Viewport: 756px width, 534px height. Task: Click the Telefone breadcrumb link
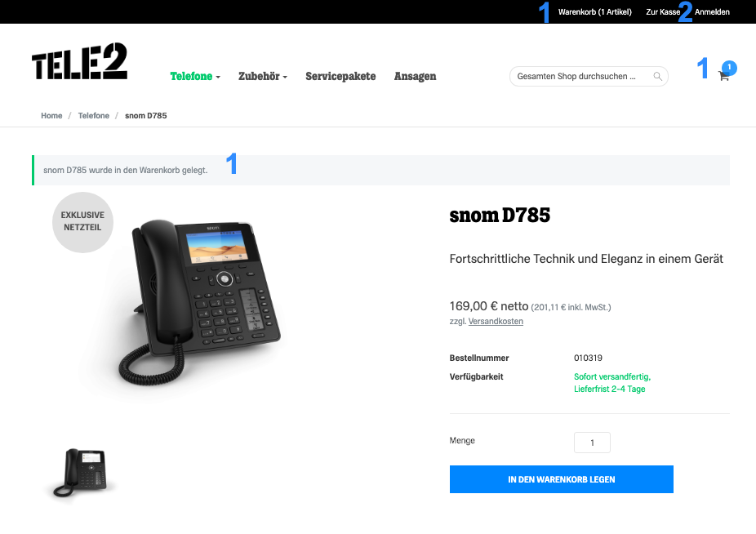tap(94, 116)
